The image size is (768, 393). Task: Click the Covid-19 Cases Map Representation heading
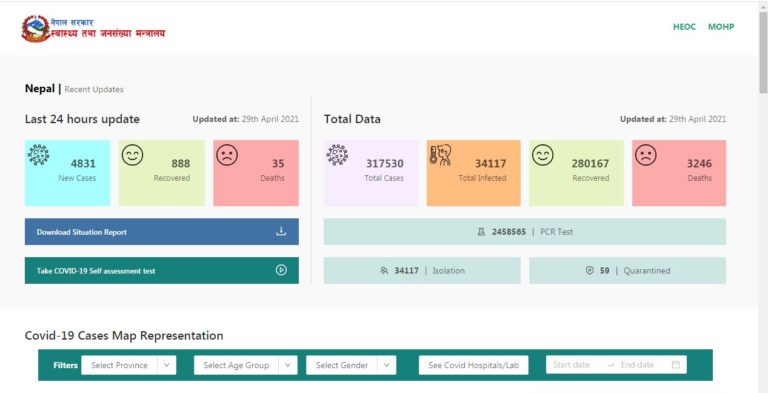tap(124, 336)
